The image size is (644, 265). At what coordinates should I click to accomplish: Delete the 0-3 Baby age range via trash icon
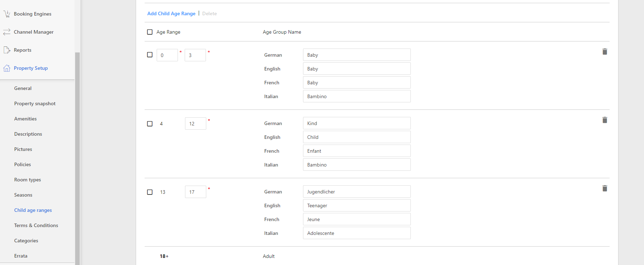(x=605, y=52)
